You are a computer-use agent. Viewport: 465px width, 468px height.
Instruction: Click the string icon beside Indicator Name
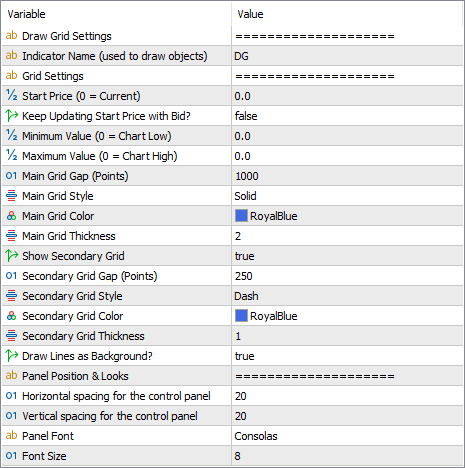coord(11,55)
